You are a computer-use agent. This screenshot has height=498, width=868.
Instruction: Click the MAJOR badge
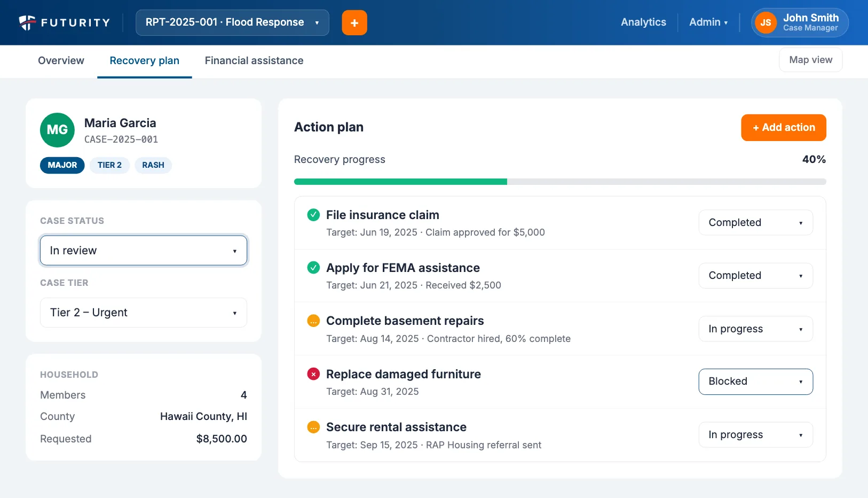tap(62, 165)
